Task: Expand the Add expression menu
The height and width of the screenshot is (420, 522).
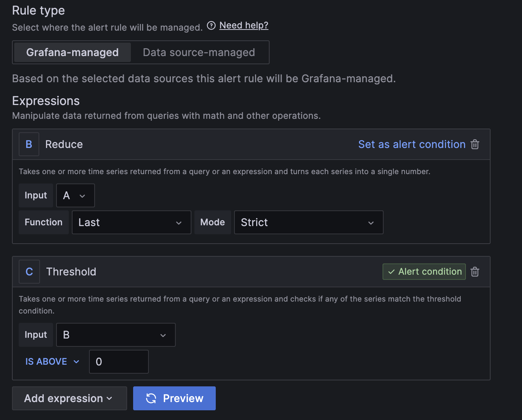Action: [70, 398]
